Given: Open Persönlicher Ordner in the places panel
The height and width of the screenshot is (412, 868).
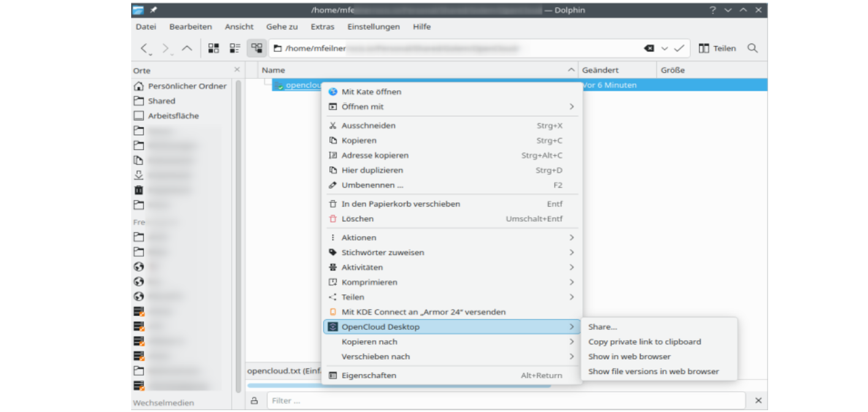Looking at the screenshot, I should [187, 86].
